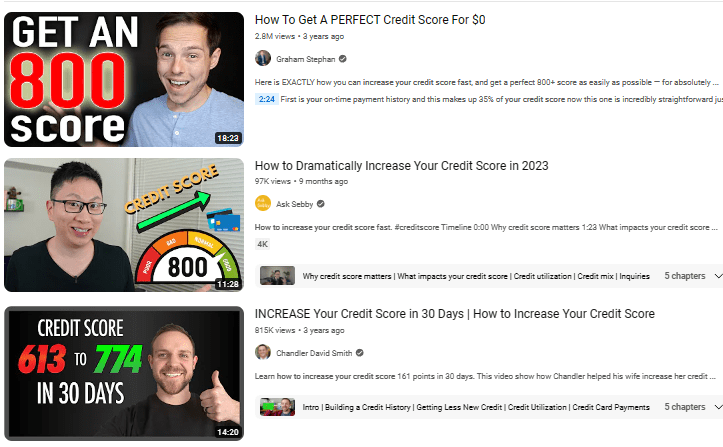
Task: Click verified badge next to Graham Stephan
Action: 343,59
